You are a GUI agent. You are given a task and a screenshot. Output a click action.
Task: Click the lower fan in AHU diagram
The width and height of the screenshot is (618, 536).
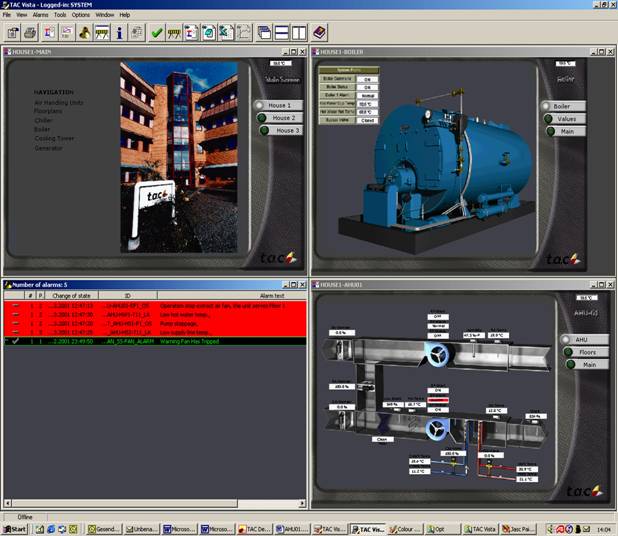pyautogui.click(x=437, y=430)
